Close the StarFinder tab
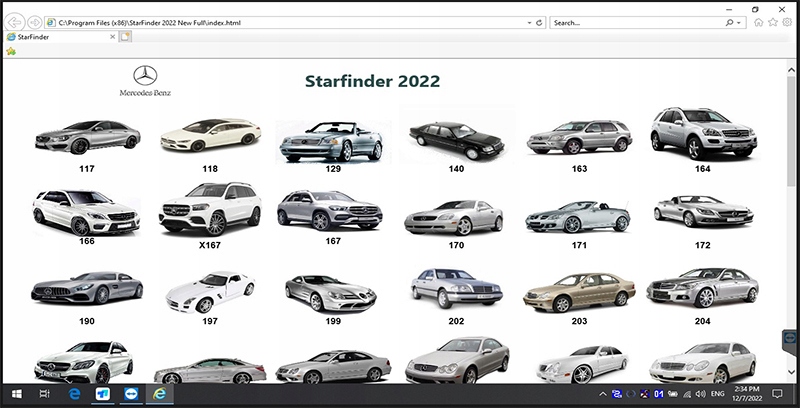Viewport: 800px width, 408px height. [113, 37]
